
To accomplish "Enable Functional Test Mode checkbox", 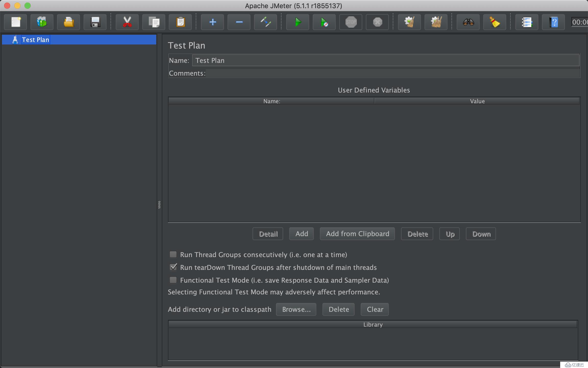I will click(173, 280).
